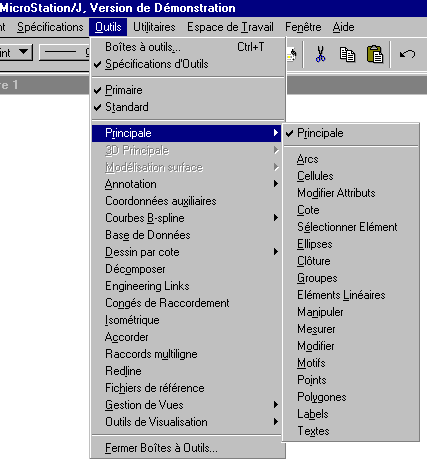Click the Copy icon in toolbar

[347, 54]
